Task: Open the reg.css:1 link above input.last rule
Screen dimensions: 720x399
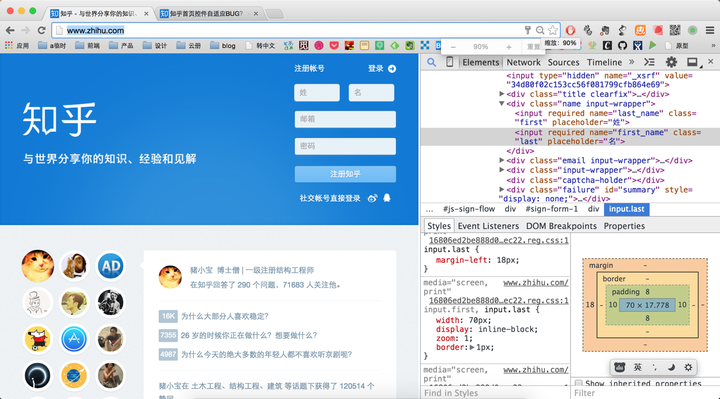Action: [498, 240]
